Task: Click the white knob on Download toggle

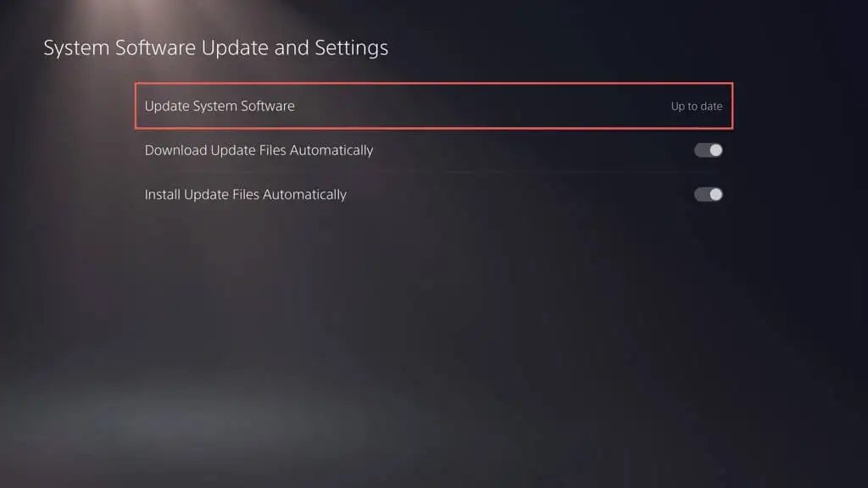Action: pyautogui.click(x=715, y=150)
